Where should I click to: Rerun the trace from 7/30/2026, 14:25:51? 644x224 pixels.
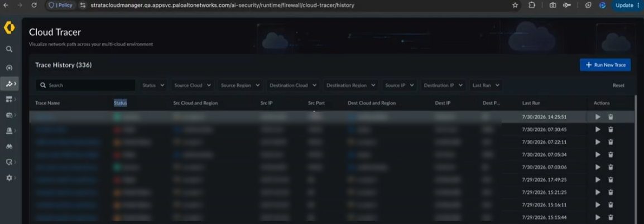click(x=598, y=117)
